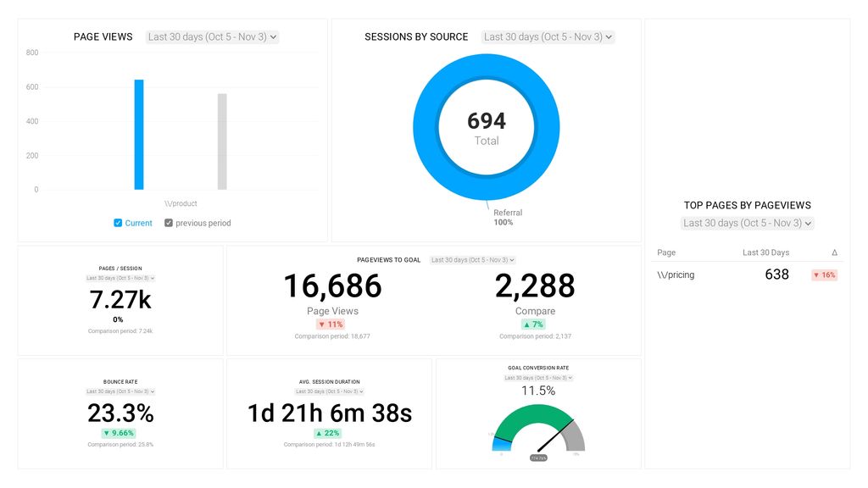Click TOP PAGES BY PAGEVIEWS title
Viewport: 868px width, 488px height.
748,205
